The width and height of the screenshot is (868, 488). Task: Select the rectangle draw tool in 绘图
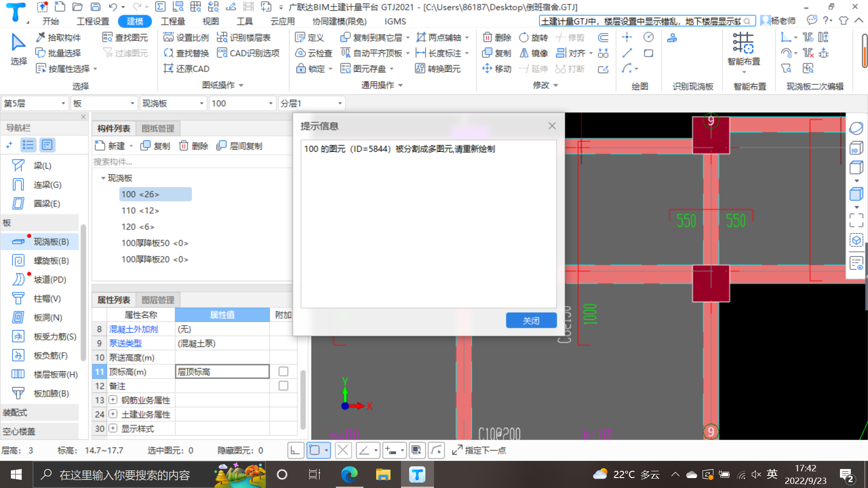(x=649, y=53)
